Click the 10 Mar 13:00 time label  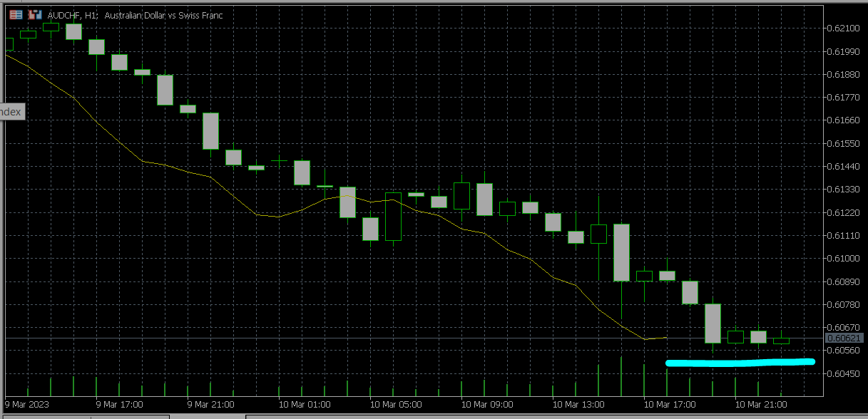[578, 403]
